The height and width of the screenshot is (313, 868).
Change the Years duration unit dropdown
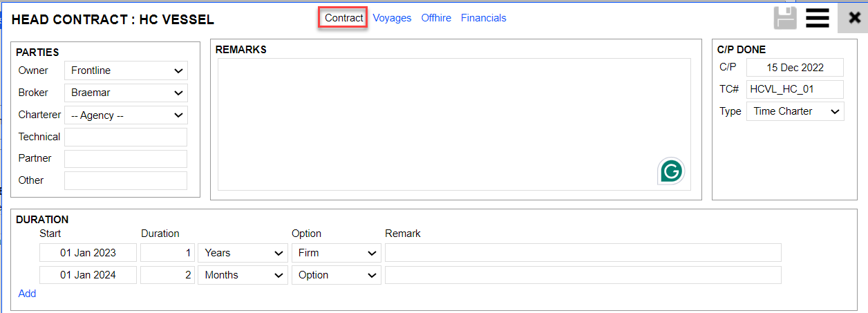point(243,253)
